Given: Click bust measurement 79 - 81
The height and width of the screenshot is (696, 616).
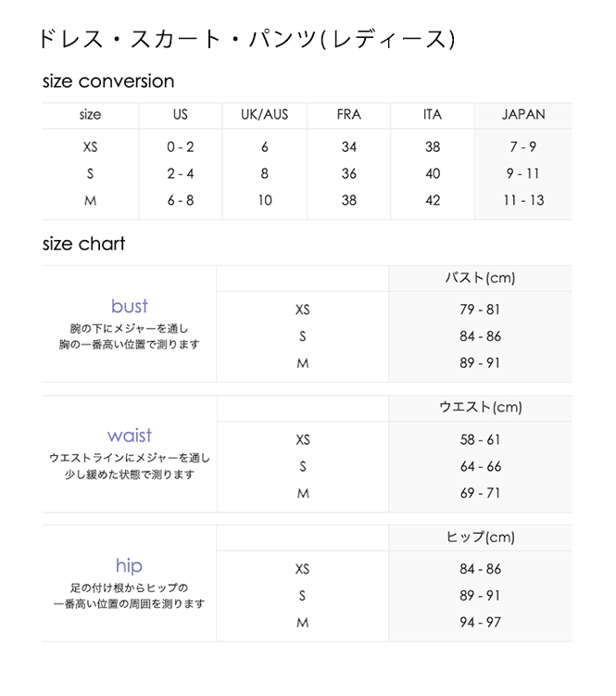Looking at the screenshot, I should [480, 310].
